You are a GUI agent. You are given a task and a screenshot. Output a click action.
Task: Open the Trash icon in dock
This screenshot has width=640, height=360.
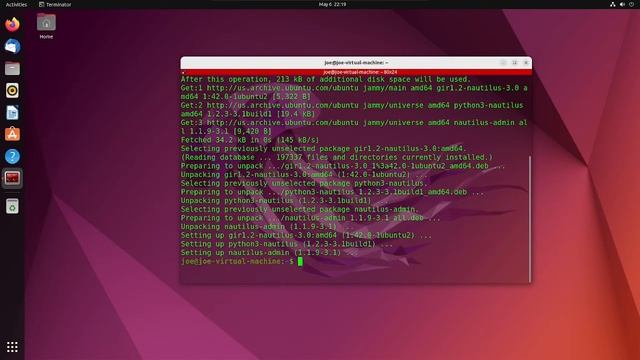coord(12,206)
